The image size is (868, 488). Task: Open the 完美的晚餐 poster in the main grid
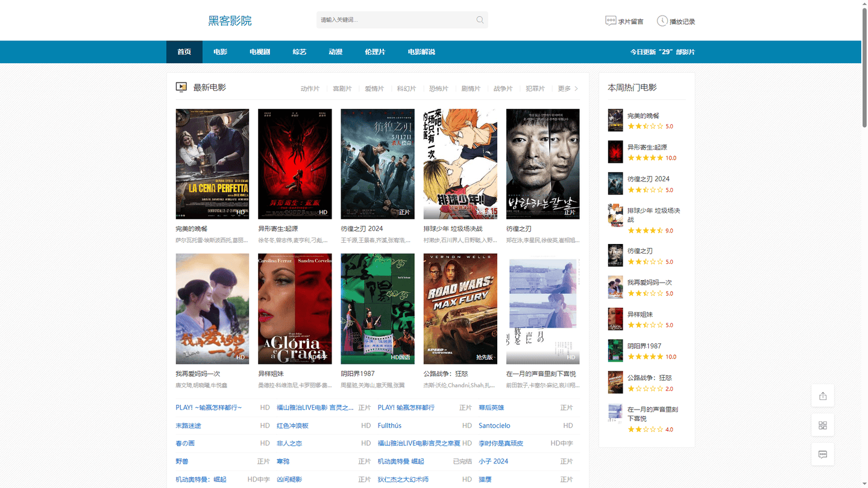pyautogui.click(x=212, y=164)
